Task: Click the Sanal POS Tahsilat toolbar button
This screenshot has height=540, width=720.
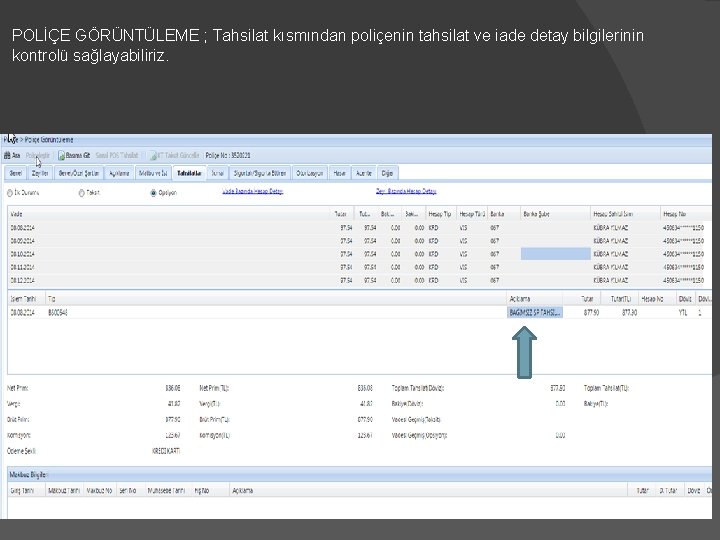Action: (x=117, y=156)
